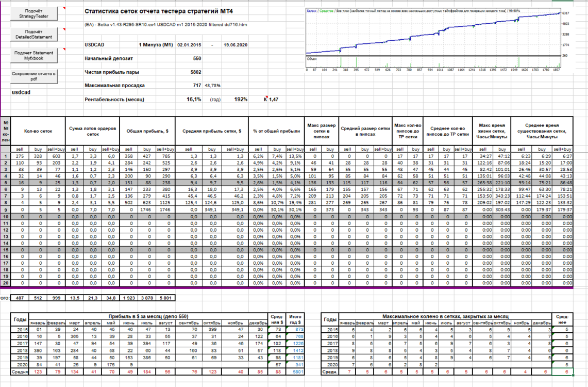Select the 1 Минута (M1) timeframe cell

tap(156, 45)
